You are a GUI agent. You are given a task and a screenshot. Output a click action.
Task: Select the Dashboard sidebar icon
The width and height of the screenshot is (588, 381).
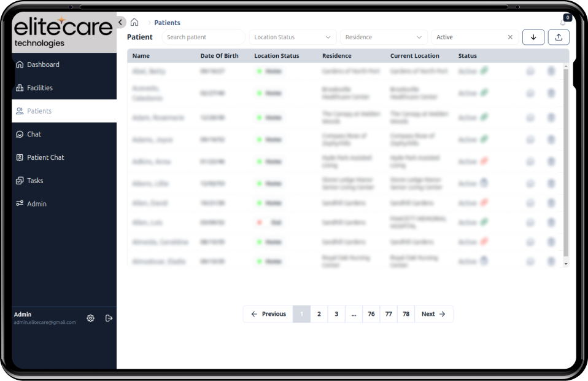pos(19,65)
